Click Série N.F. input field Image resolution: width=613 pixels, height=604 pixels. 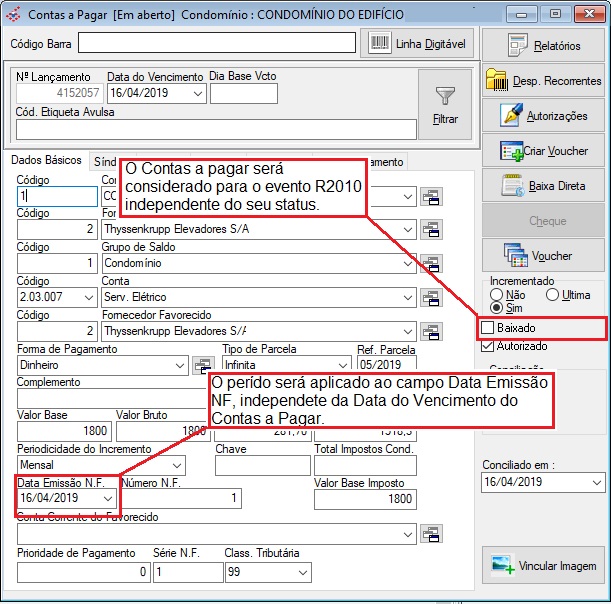click(188, 573)
